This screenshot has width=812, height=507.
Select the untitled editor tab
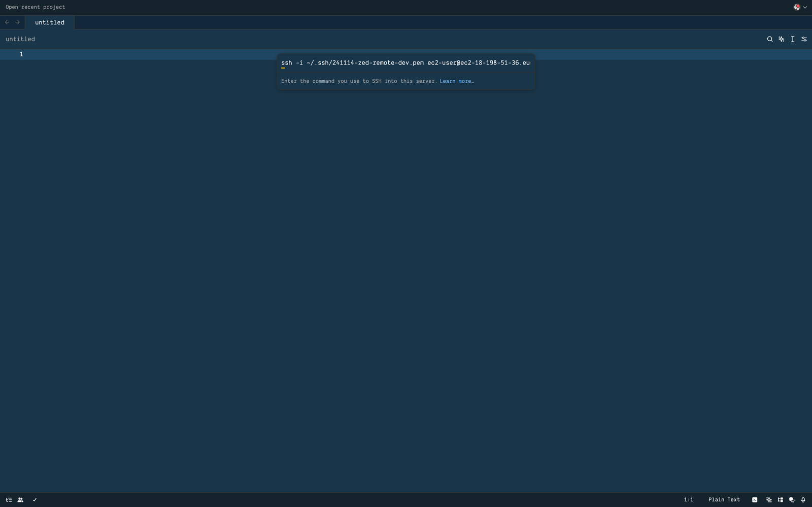(x=49, y=22)
